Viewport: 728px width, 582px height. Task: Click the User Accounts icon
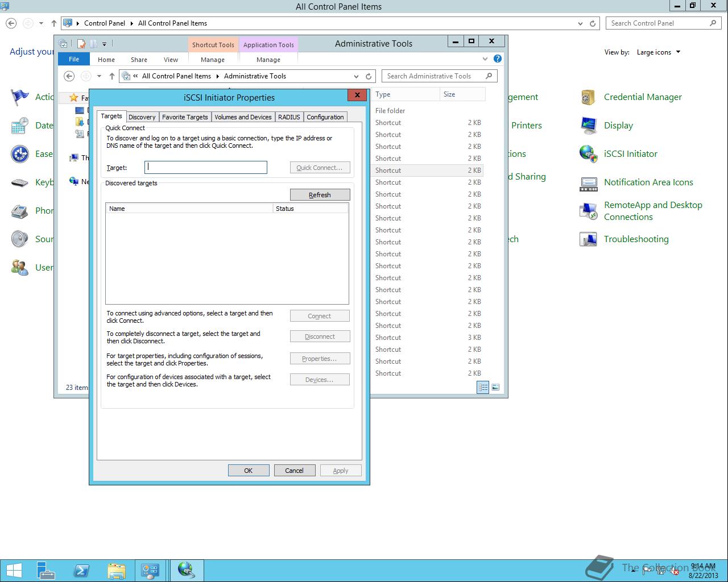tap(20, 268)
